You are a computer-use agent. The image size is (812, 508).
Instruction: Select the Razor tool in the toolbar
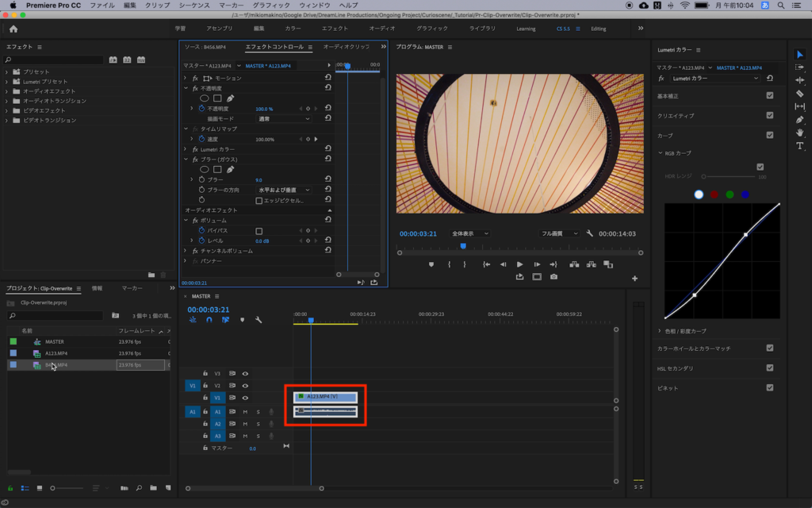[799, 94]
